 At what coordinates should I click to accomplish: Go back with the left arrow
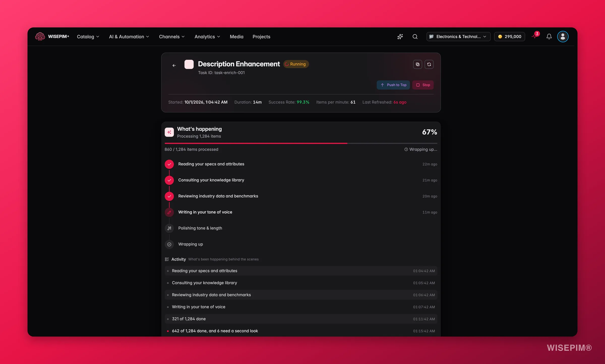[x=174, y=65]
